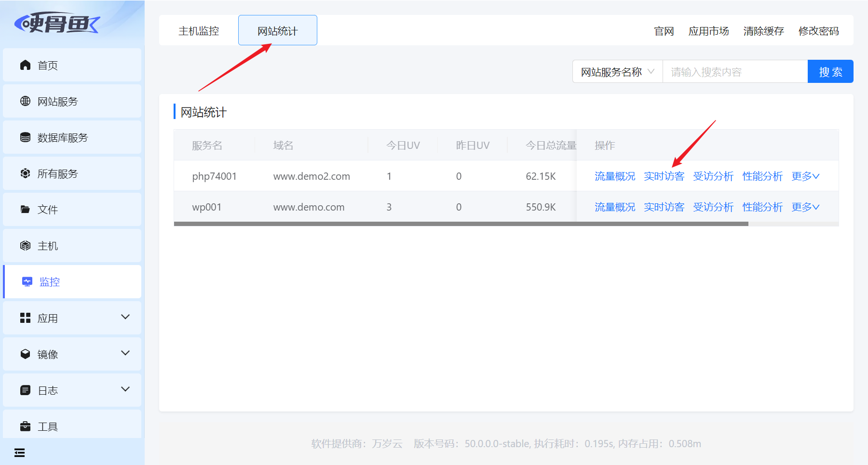Select the monitor icon beside 监控
Image resolution: width=868 pixels, height=465 pixels.
point(27,281)
